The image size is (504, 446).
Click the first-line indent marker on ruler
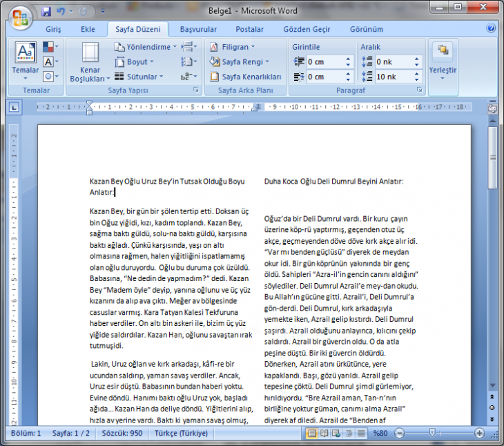[x=89, y=103]
